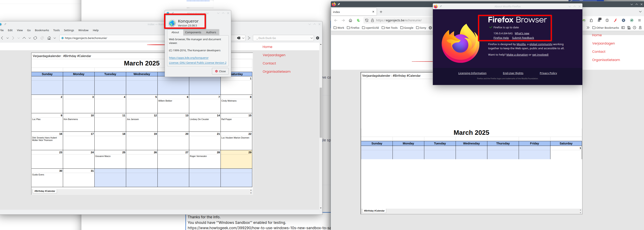Image resolution: width=644 pixels, height=230 pixels.
Task: Open Konqueror location history dropdown
Action: (243, 38)
